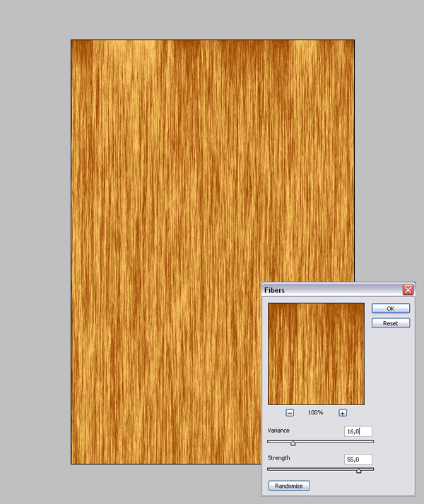Click the Randomize button
The image size is (424, 504).
pos(289,486)
